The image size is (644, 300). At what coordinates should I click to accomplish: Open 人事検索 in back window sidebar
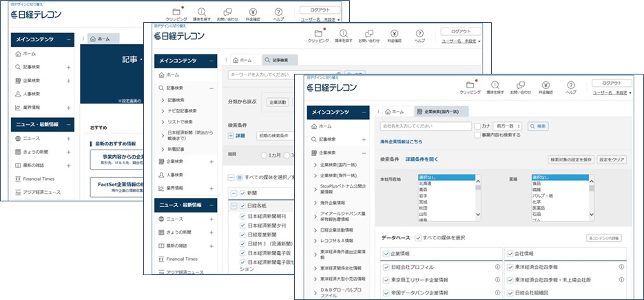point(31,94)
